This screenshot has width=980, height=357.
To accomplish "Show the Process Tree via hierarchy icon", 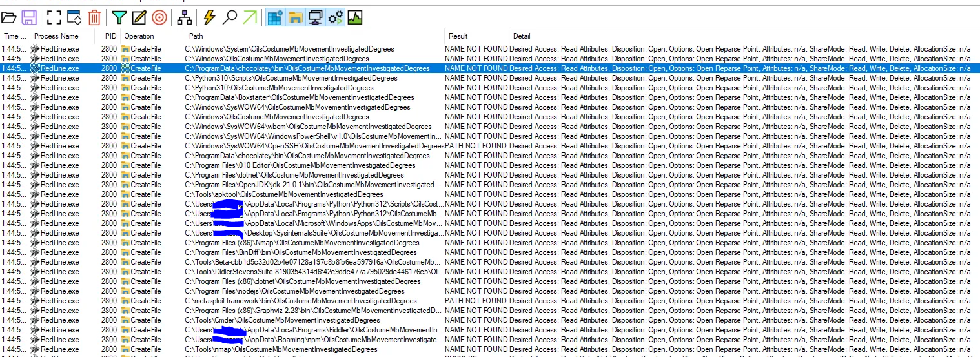I will click(x=184, y=17).
